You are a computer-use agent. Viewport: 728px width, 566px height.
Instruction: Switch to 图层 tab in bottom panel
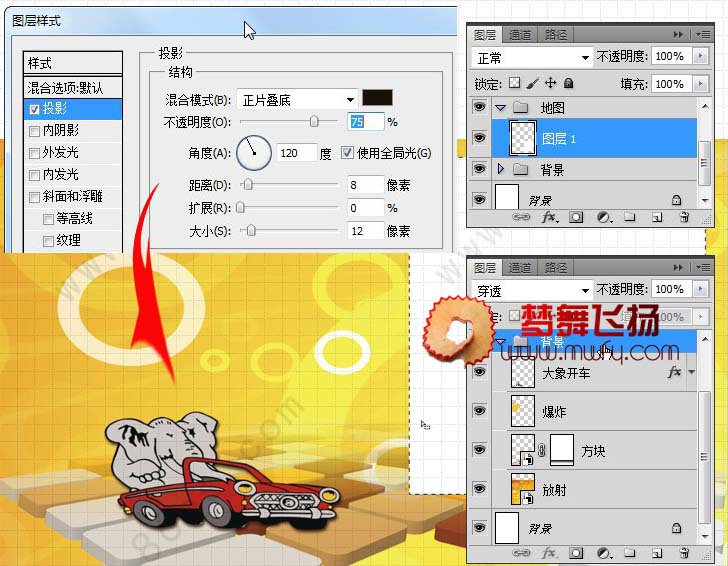tap(485, 268)
